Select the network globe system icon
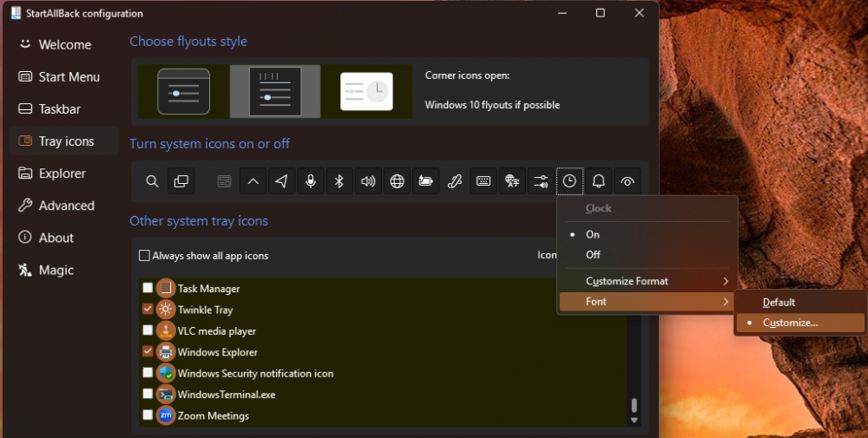Image resolution: width=868 pixels, height=438 pixels. 398,181
